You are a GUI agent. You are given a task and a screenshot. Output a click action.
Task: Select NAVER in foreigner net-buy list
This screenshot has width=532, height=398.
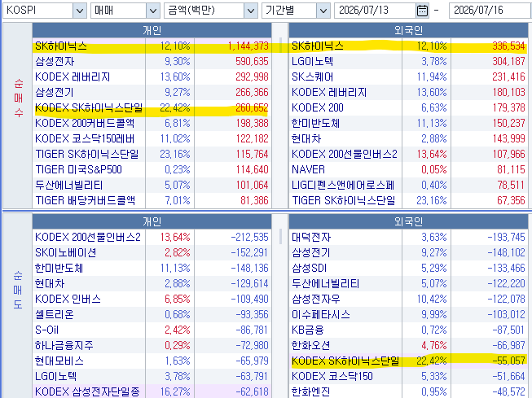coord(309,169)
